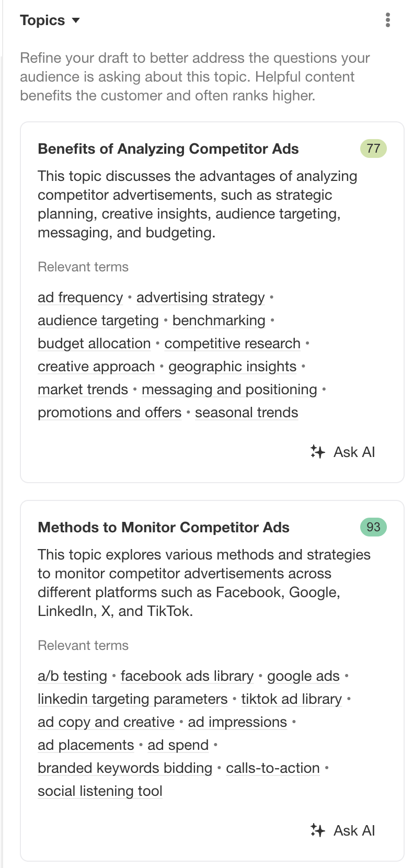
Task: Click 'seasonal trends' term
Action: (x=246, y=413)
